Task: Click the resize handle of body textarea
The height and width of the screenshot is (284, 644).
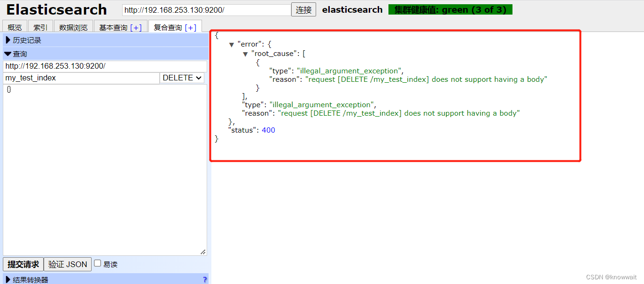Action: 203,252
